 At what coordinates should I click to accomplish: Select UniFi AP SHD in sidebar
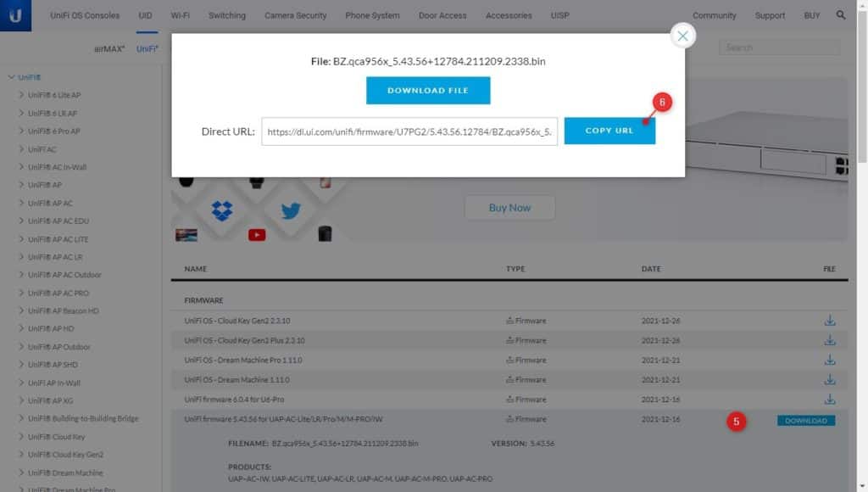[x=53, y=365]
